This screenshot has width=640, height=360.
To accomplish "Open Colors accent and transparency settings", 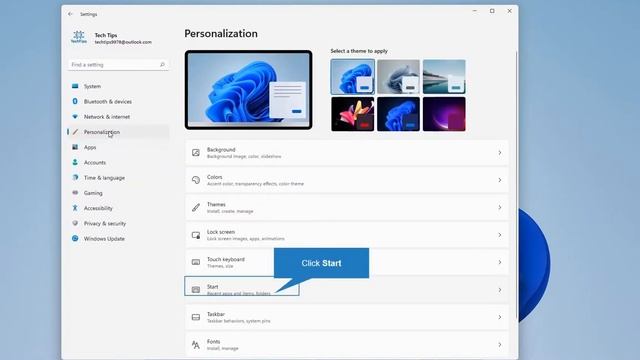I will coord(347,180).
